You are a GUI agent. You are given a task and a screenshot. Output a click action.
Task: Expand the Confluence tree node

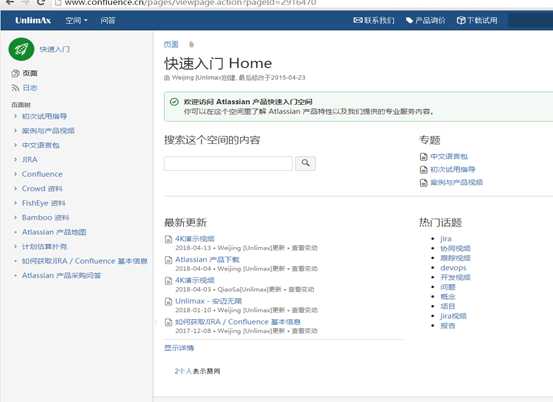point(15,174)
